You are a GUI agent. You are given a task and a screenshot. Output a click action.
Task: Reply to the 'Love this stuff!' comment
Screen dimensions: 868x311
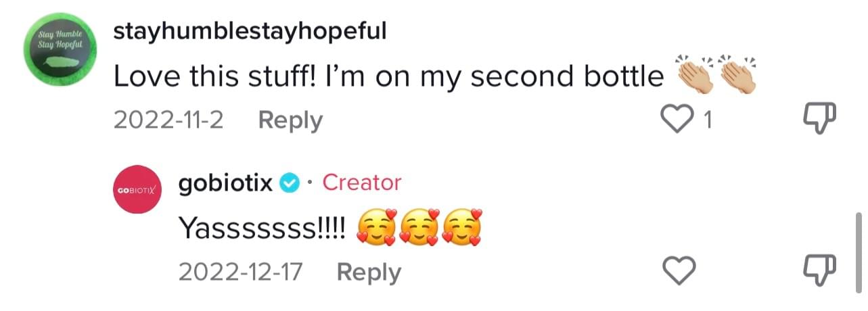pos(290,120)
